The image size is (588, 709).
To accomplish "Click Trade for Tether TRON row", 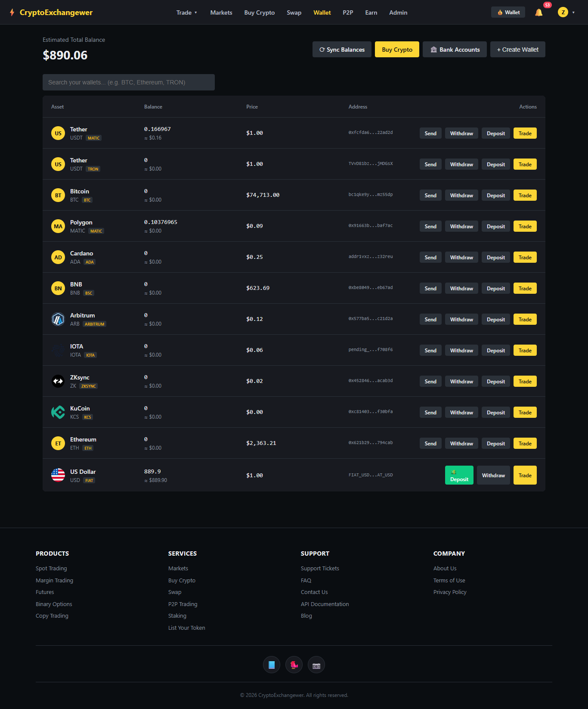I will click(525, 164).
